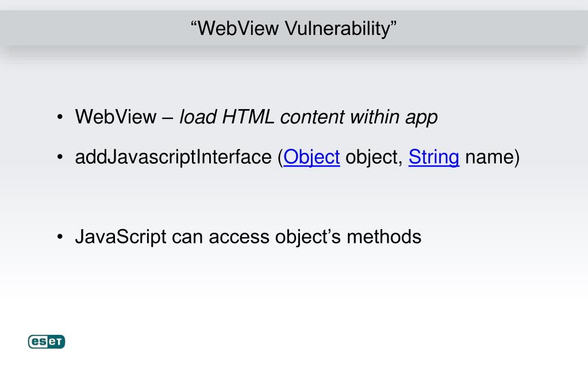Viewport: 588px width, 367px height.
Task: Click the text "name)" after String link
Action: pyautogui.click(x=493, y=157)
